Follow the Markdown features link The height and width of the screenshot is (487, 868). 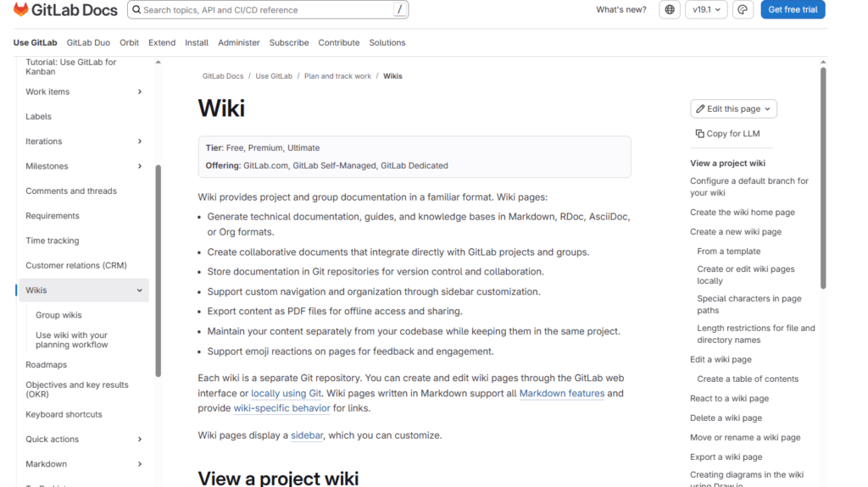pyautogui.click(x=562, y=394)
